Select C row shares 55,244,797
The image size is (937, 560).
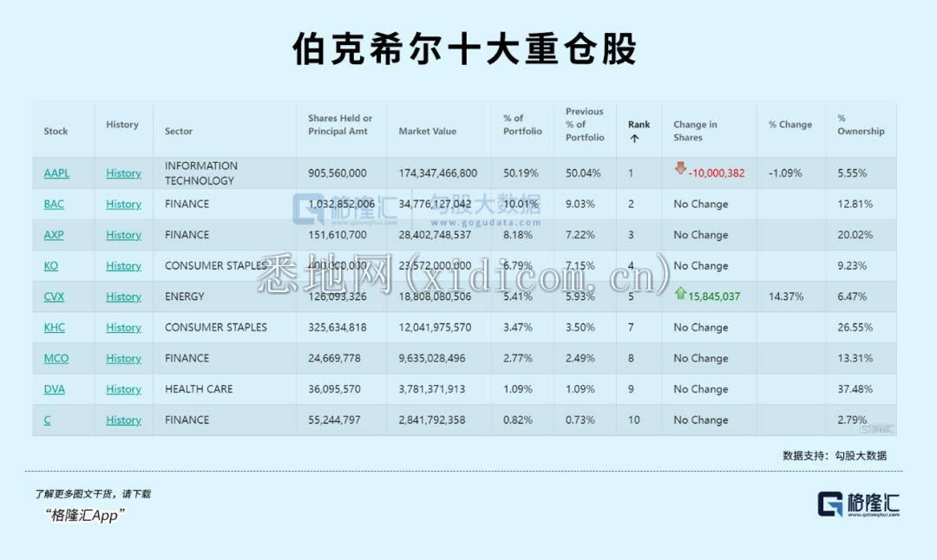click(x=334, y=420)
